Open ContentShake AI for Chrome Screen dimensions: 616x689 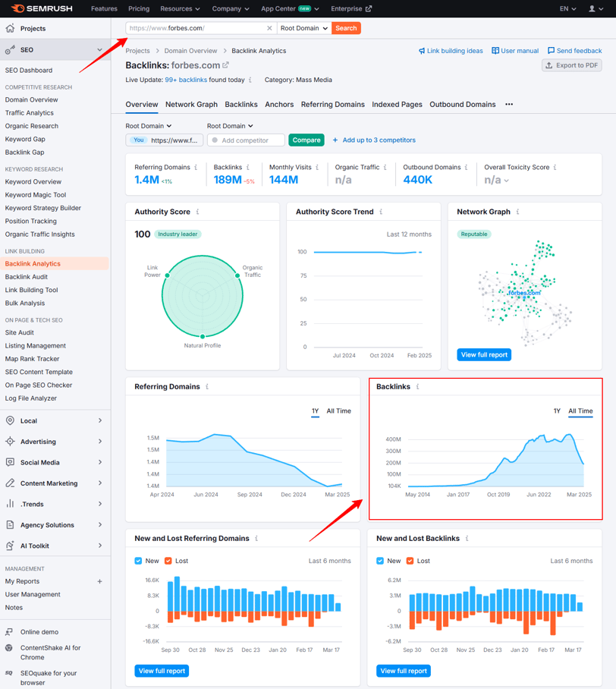[50, 653]
